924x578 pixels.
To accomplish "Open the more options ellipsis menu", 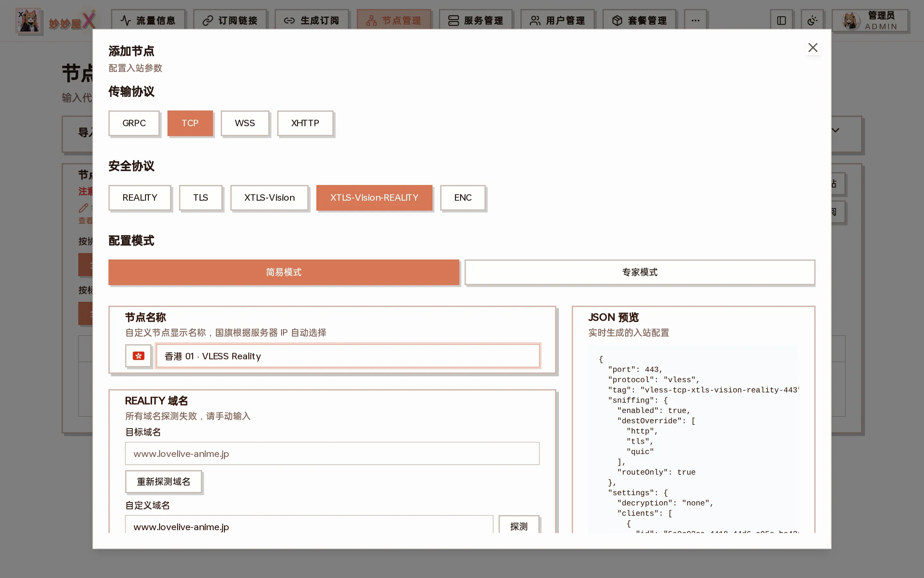I will tap(695, 20).
